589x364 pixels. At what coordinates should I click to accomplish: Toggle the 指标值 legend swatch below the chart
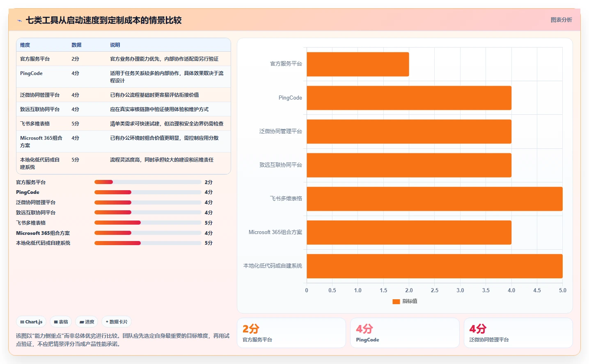396,301
